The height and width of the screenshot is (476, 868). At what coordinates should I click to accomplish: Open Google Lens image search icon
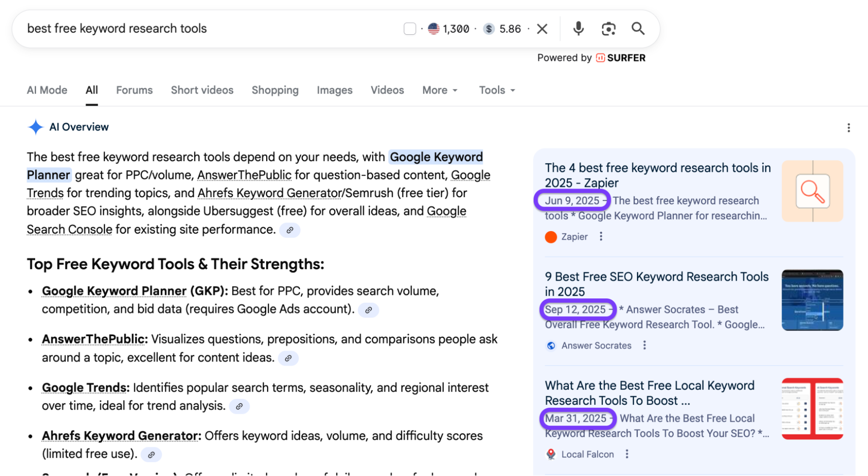coord(608,29)
